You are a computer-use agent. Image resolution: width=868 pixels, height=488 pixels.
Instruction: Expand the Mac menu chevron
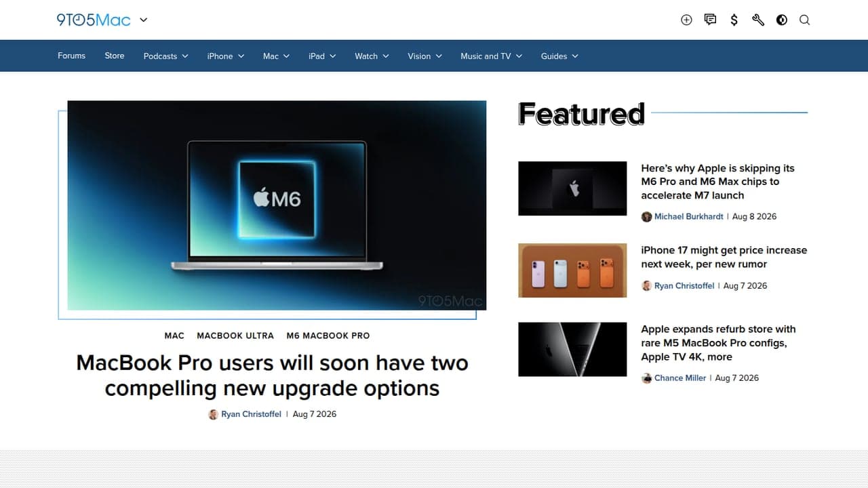(286, 56)
